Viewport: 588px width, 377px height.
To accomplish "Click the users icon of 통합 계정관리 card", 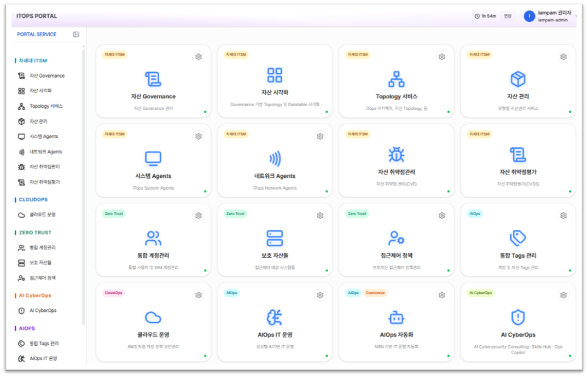I will 153,238.
